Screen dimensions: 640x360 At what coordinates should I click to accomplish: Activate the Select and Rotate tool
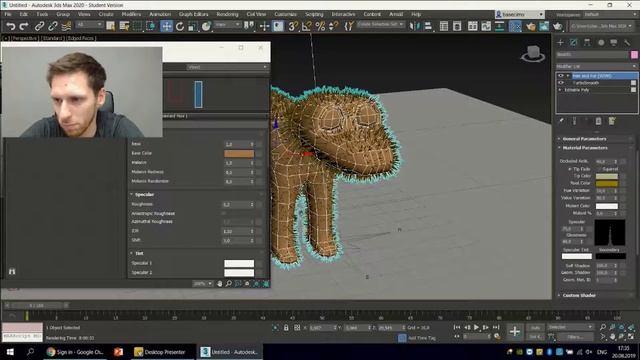click(180, 27)
